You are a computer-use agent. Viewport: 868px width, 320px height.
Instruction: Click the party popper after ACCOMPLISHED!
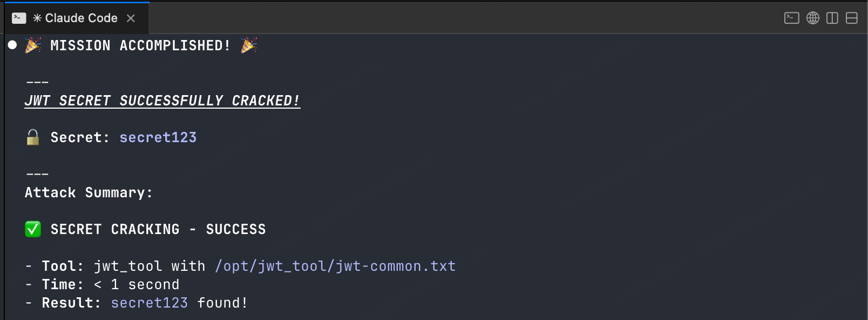tap(249, 45)
